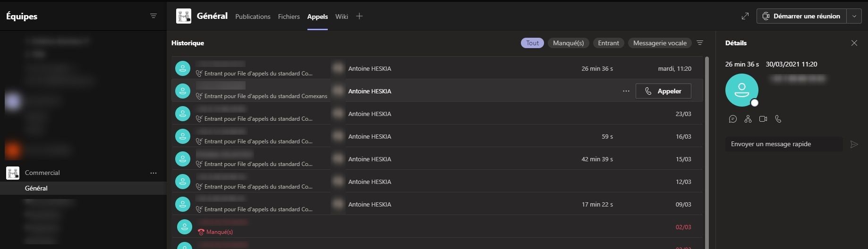Open the Wiki tab
The width and height of the screenshot is (868, 249).
(x=341, y=17)
